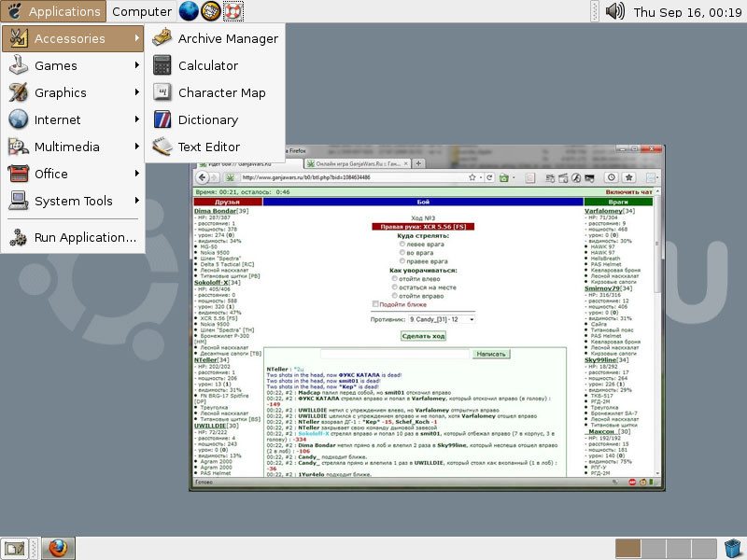Image resolution: width=747 pixels, height=560 pixels.
Task: Click in the chat message input field
Action: pos(395,354)
